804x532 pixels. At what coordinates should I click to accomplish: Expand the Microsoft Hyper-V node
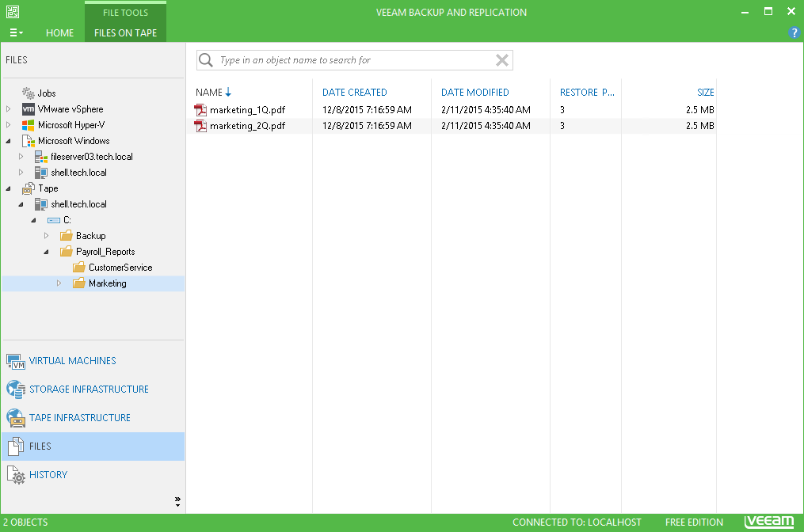pyautogui.click(x=8, y=125)
